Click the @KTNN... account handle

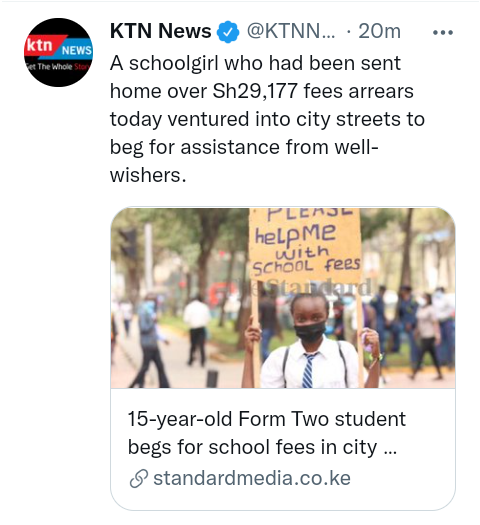[291, 31]
